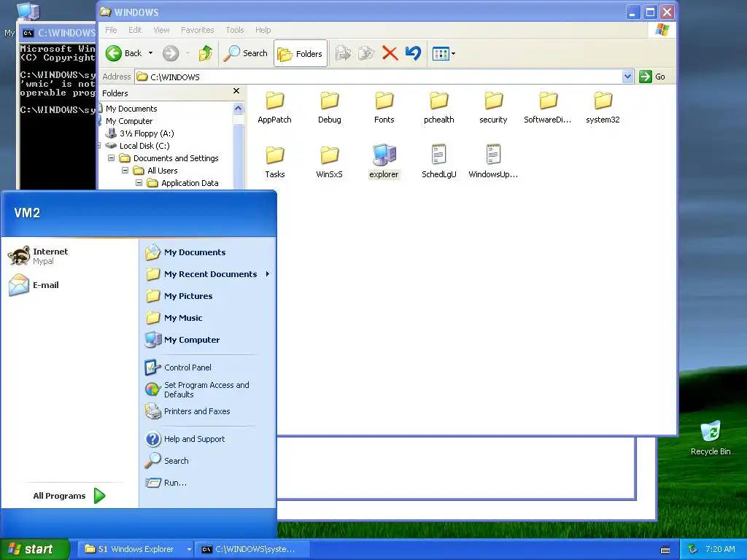Click the Go button
This screenshot has height=560, width=747.
pyautogui.click(x=653, y=77)
